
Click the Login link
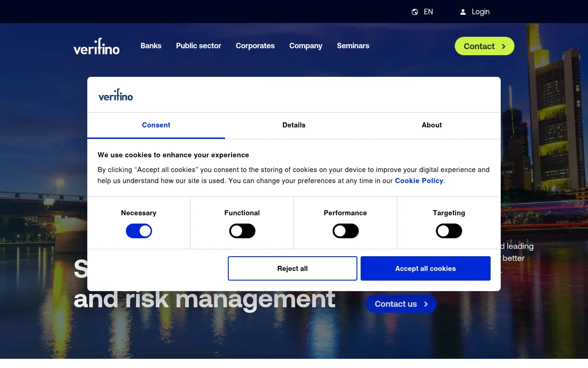[x=481, y=12]
